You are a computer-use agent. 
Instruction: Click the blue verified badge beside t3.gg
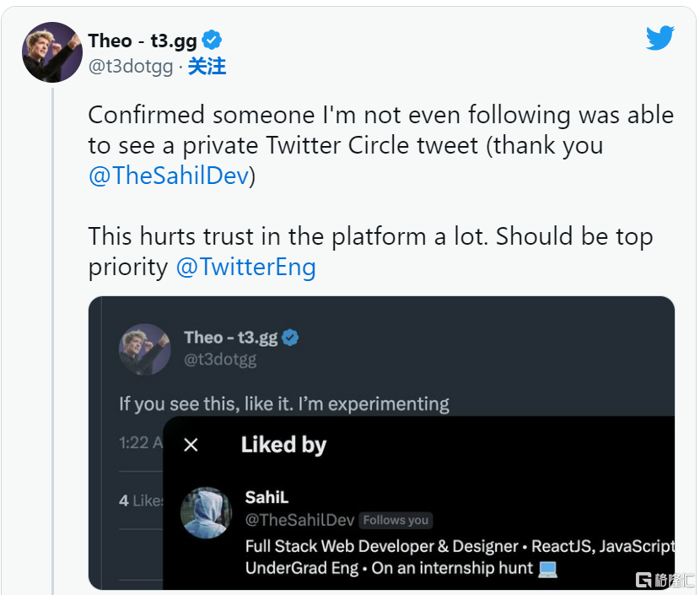(212, 41)
